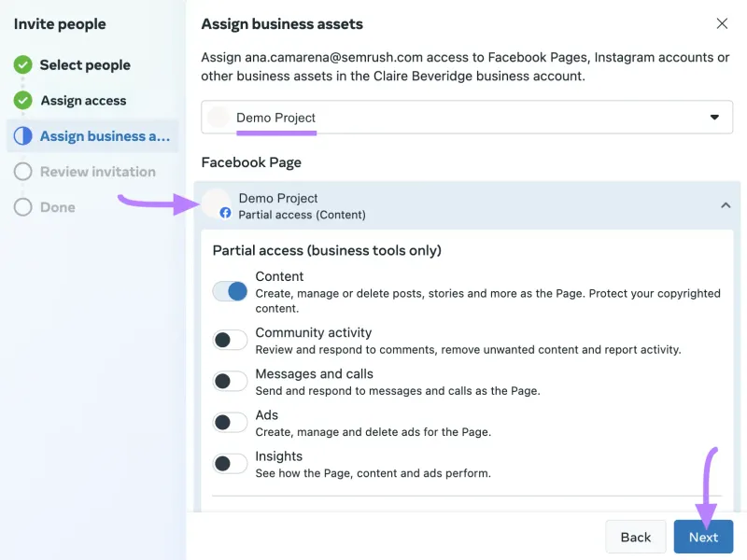Click the empty step circle beside Done
The height and width of the screenshot is (560, 747).
coord(21,206)
